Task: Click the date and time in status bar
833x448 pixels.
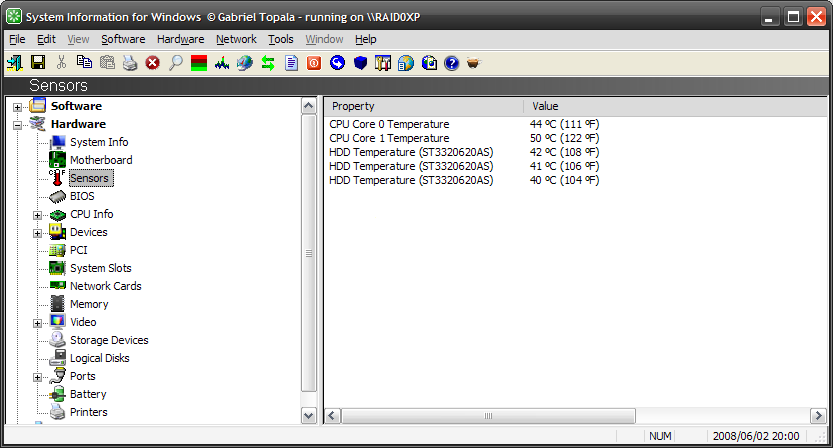Action: click(756, 436)
